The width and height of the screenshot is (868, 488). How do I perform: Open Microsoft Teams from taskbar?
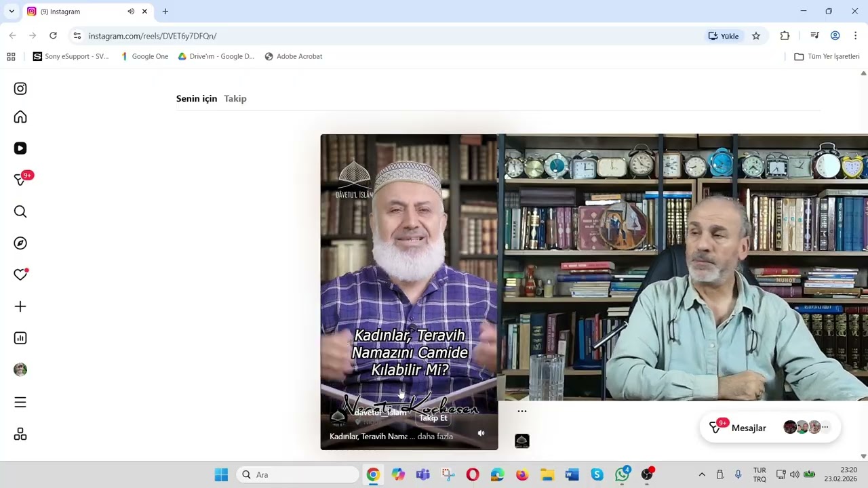pos(423,474)
